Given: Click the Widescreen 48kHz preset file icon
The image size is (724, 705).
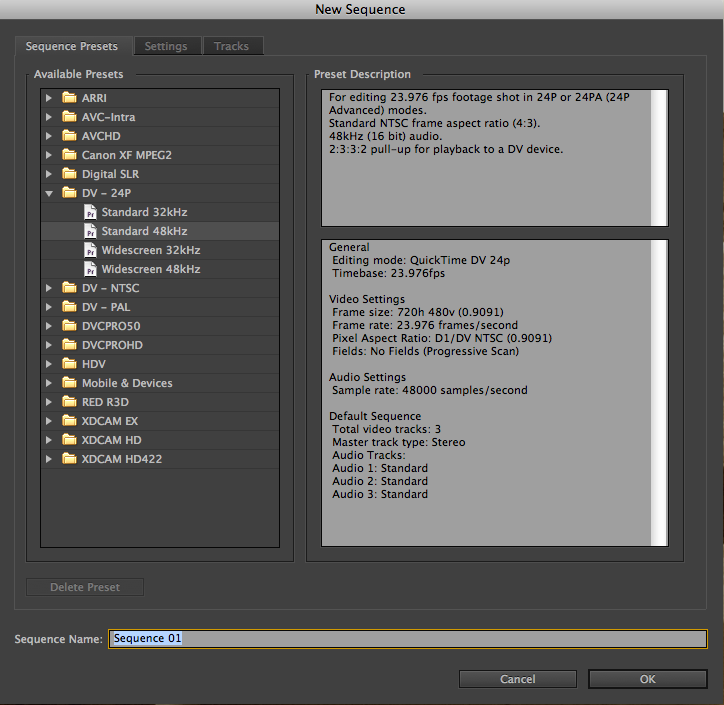Looking at the screenshot, I should point(90,269).
